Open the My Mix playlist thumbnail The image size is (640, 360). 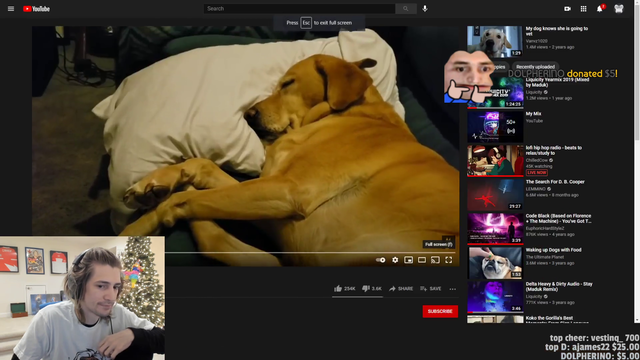pyautogui.click(x=495, y=127)
